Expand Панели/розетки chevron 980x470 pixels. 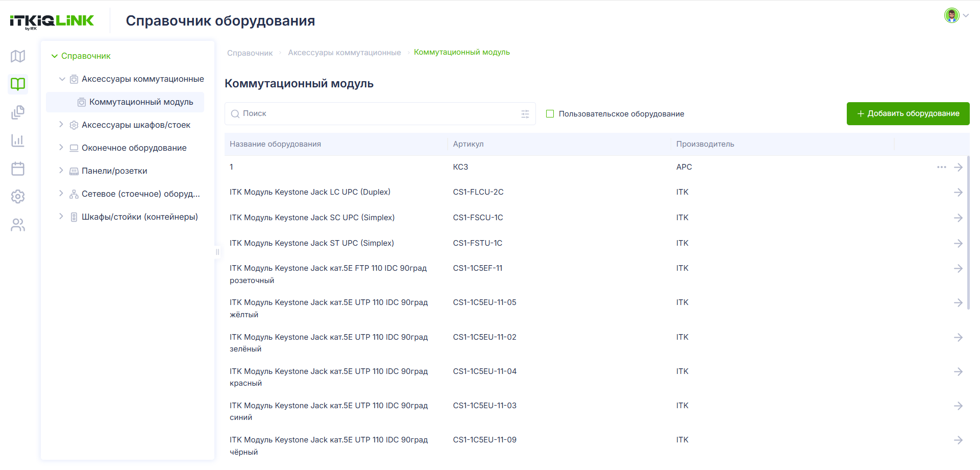tap(61, 171)
